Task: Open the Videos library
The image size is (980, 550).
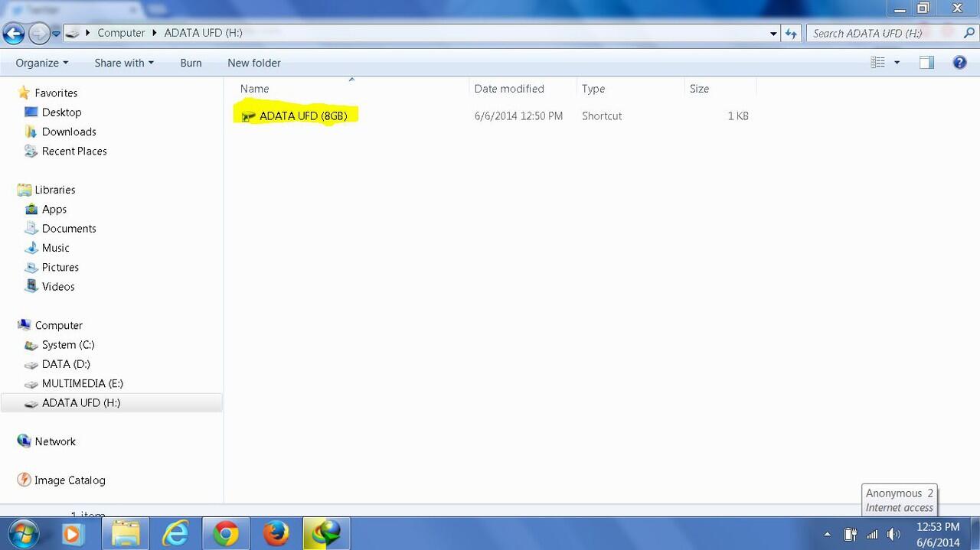Action: (58, 287)
